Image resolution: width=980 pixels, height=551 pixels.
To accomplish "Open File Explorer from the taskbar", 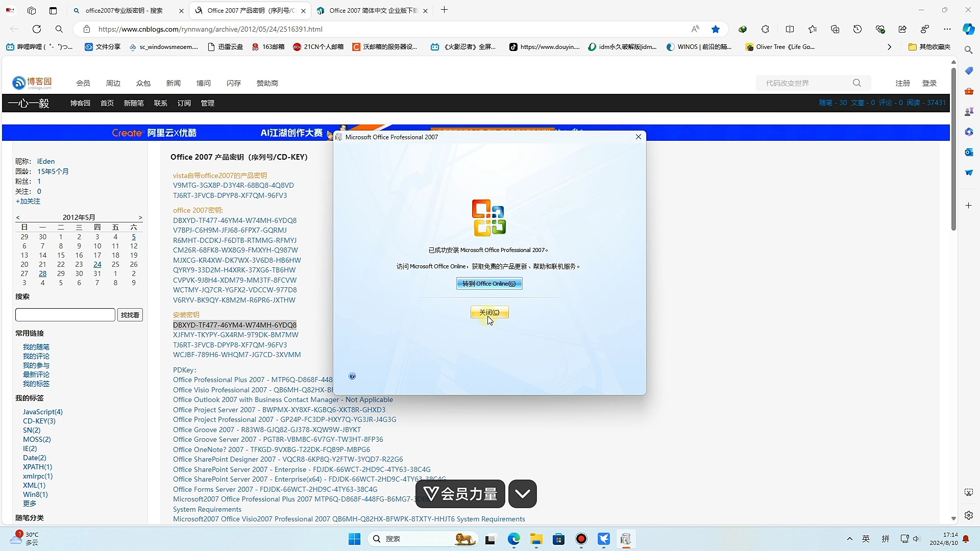I will pos(536,539).
